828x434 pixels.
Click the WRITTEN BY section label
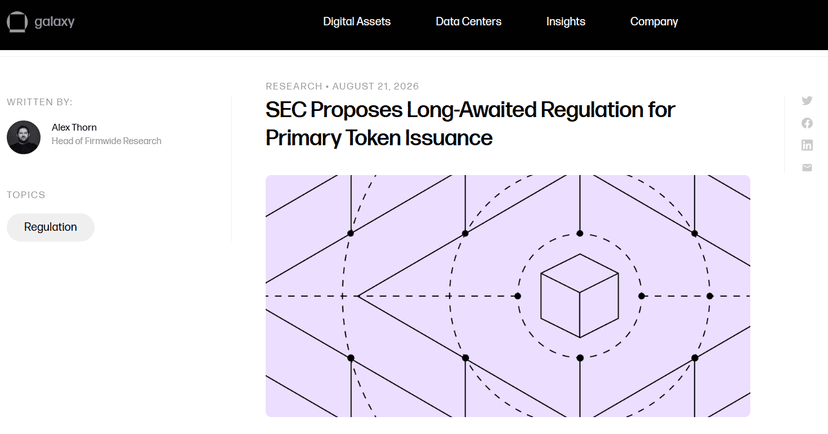(x=40, y=102)
